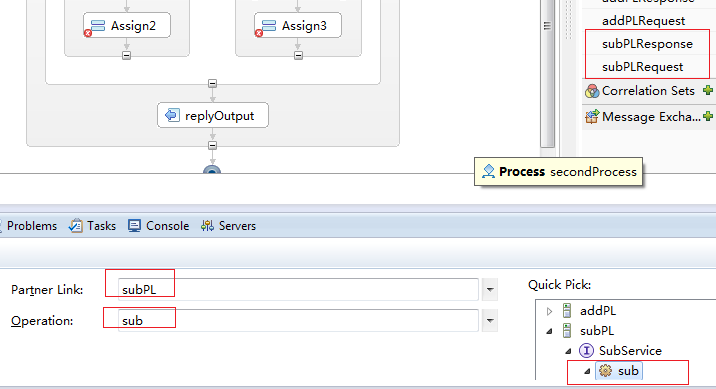The height and width of the screenshot is (389, 716).
Task: Open the Message Exchanges section
Action: 651,117
